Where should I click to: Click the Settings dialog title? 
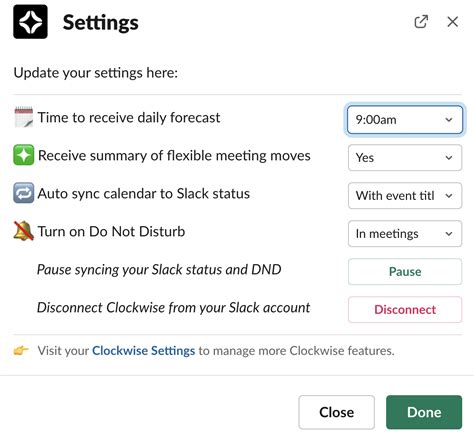pos(100,23)
